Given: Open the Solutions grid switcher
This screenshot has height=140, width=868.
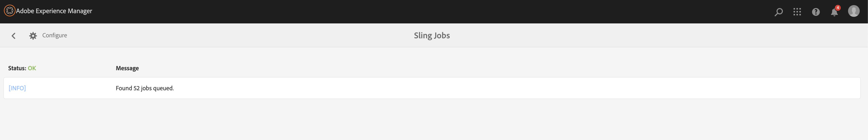Looking at the screenshot, I should 797,12.
